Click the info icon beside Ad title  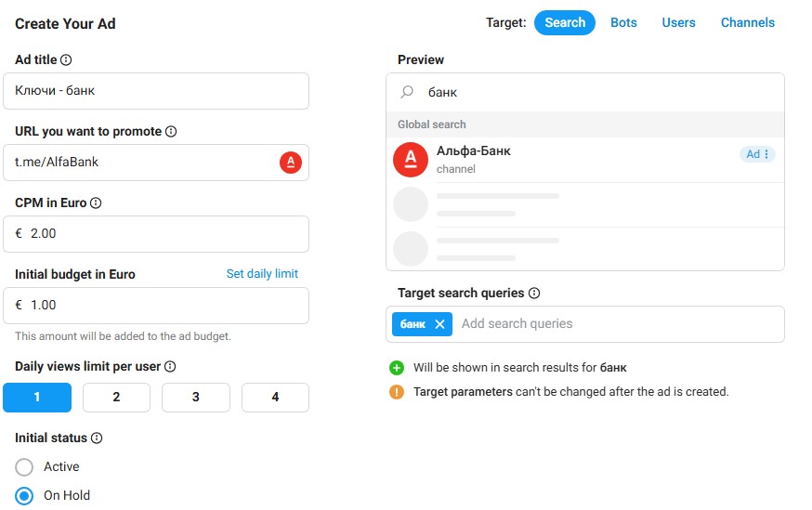tap(66, 59)
